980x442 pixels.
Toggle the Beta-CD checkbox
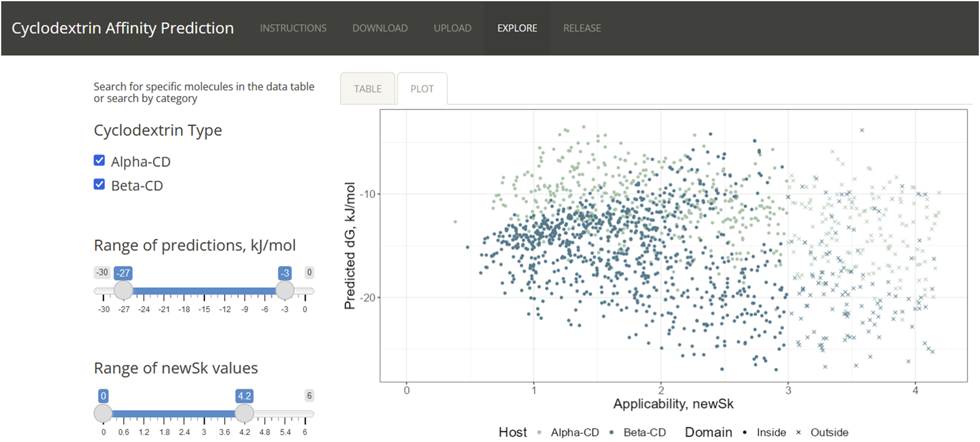pos(100,185)
